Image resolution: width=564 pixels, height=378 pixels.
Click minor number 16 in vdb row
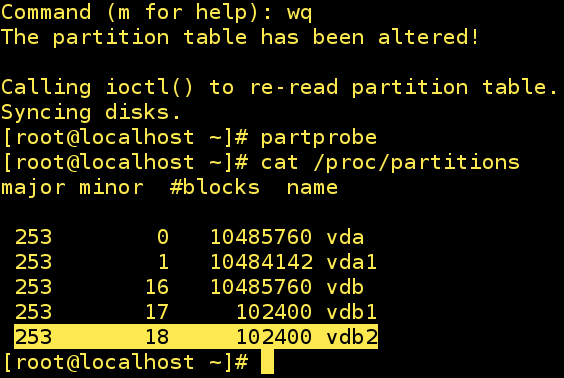click(x=157, y=287)
